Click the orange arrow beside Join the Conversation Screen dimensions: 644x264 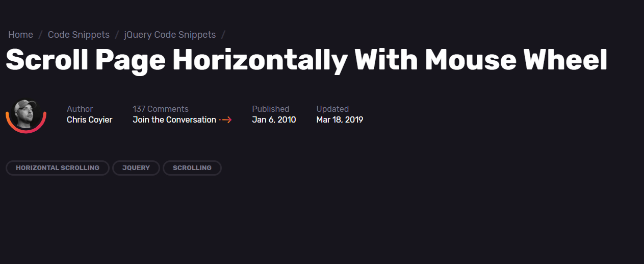226,120
